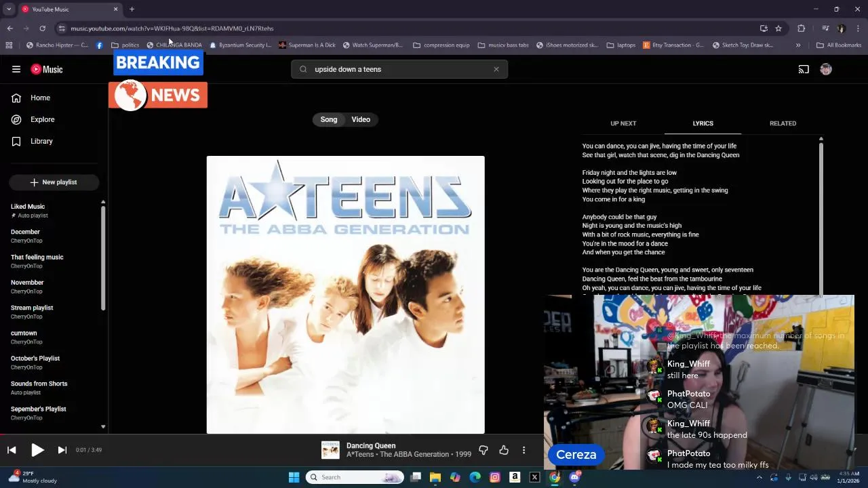Click the YouTube Music logo
This screenshot has width=868, height=488.
47,69
